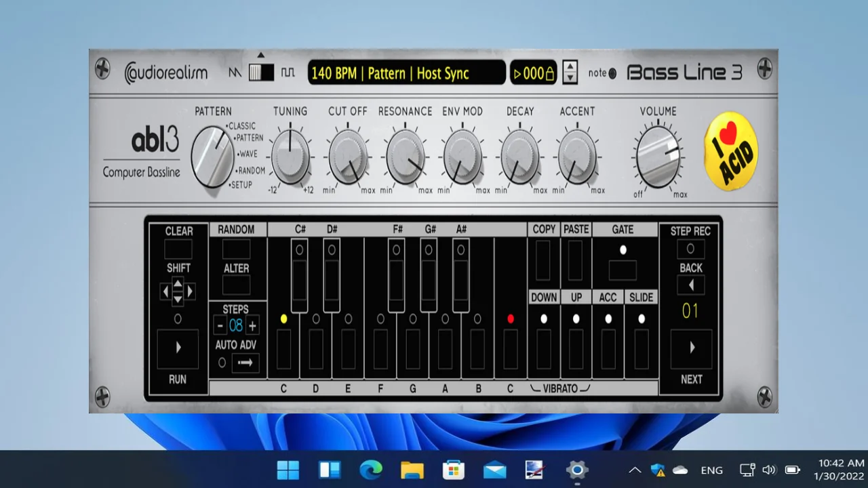Image resolution: width=868 pixels, height=488 pixels.
Task: Select the • PATTERN mode position label
Action: click(249, 138)
